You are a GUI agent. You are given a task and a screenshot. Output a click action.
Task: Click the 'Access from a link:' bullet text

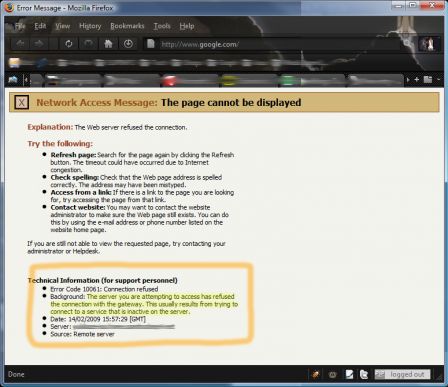tap(81, 192)
